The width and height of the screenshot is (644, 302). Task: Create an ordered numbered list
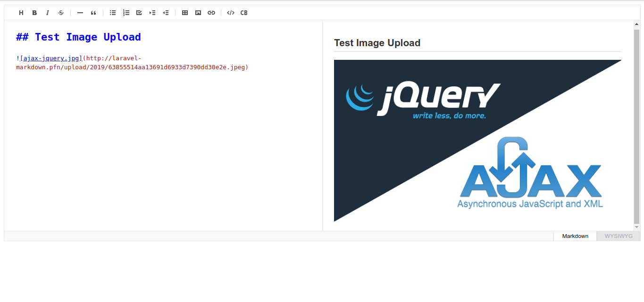126,13
